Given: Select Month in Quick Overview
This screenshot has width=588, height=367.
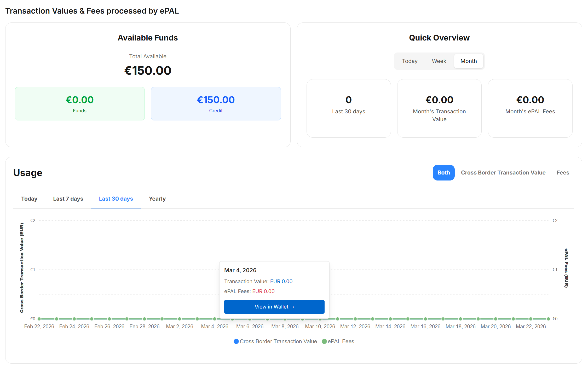Looking at the screenshot, I should 469,61.
